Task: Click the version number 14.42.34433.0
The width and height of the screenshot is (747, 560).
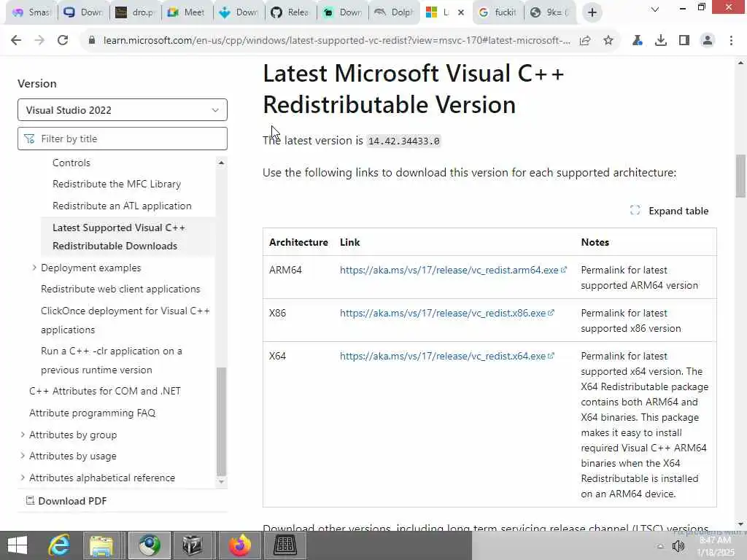Action: tap(403, 141)
